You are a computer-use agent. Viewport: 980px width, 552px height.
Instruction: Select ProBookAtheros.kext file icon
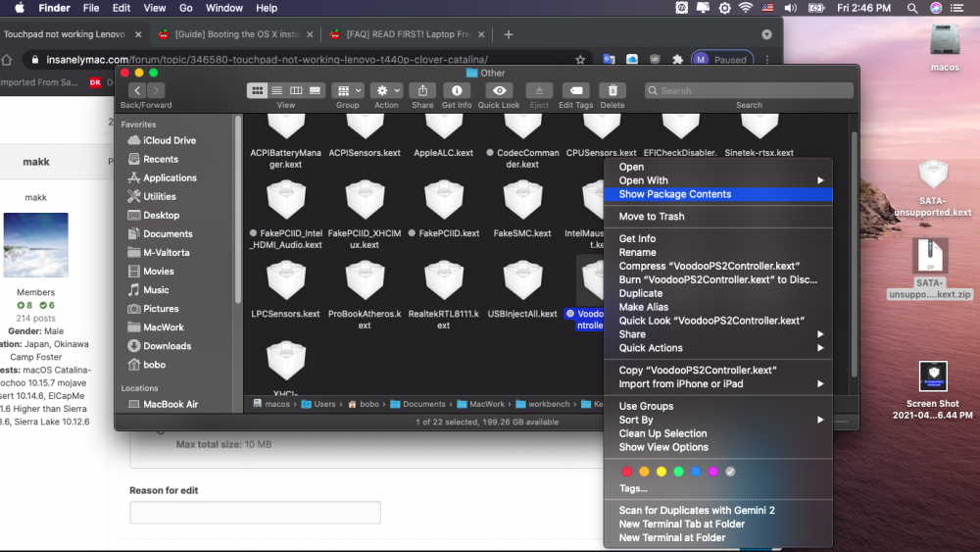[x=365, y=280]
